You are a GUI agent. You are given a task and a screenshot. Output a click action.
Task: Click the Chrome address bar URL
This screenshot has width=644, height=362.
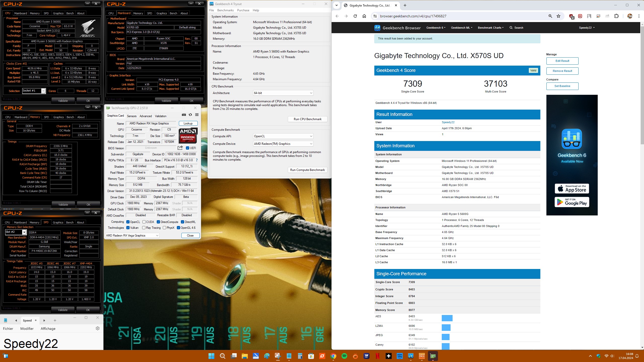(x=413, y=16)
